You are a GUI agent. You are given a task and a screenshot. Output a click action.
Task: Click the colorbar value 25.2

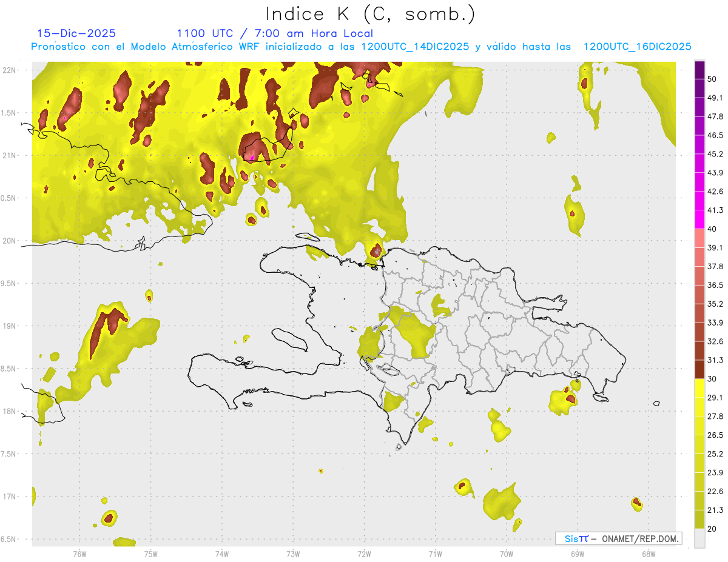tap(715, 453)
